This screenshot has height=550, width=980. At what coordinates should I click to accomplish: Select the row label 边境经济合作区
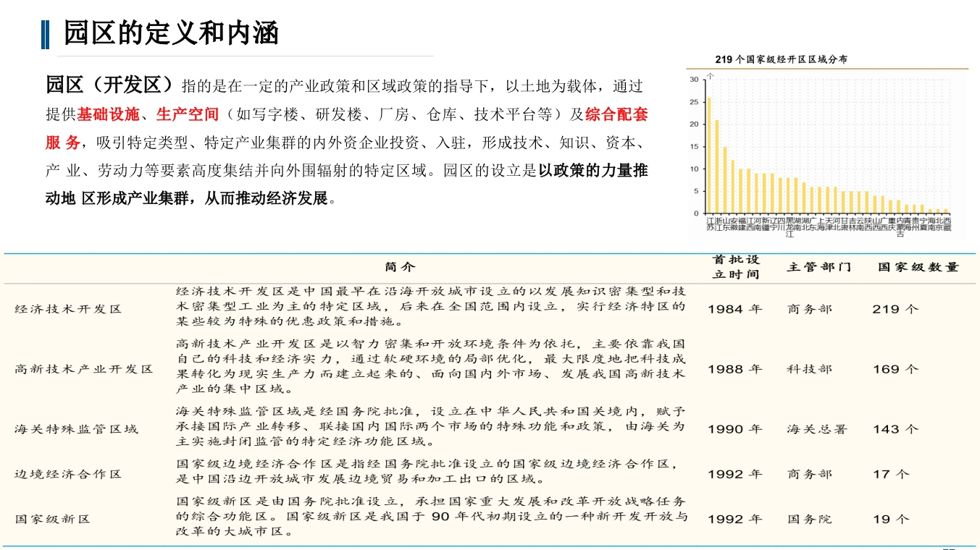point(68,474)
